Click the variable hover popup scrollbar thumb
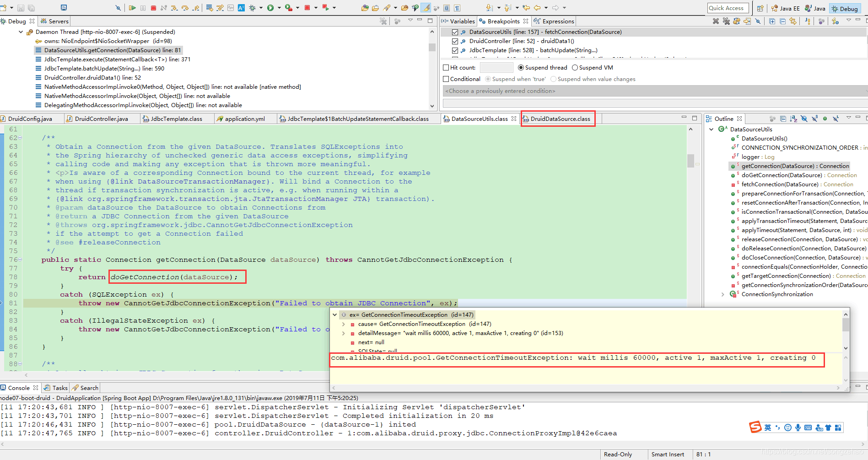The height and width of the screenshot is (460, 868). point(846,325)
